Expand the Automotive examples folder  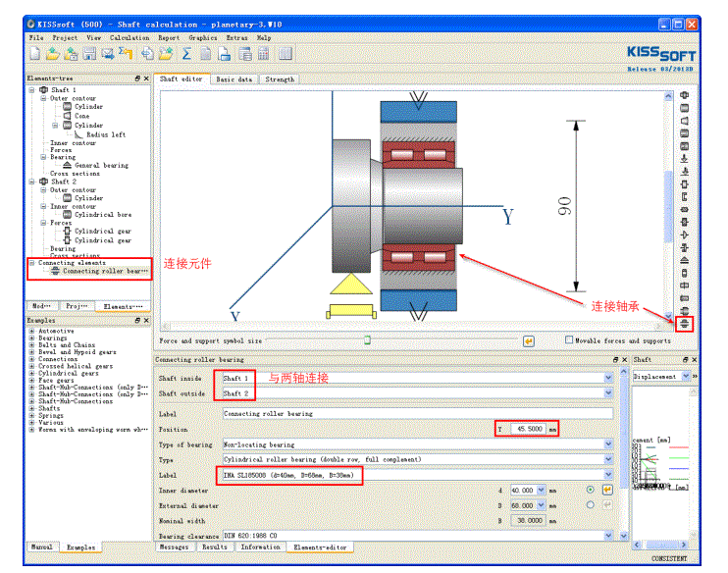[31, 331]
